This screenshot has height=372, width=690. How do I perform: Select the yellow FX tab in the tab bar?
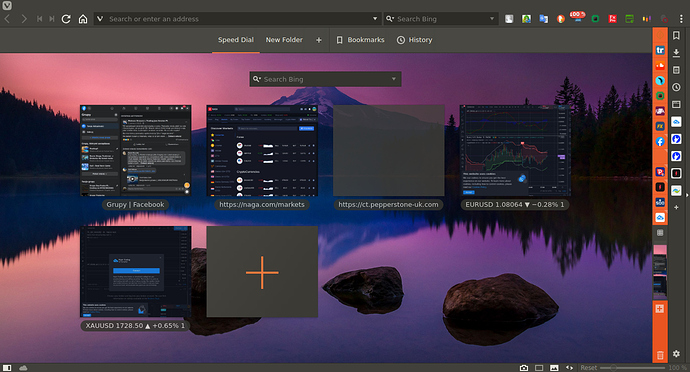coord(660,126)
